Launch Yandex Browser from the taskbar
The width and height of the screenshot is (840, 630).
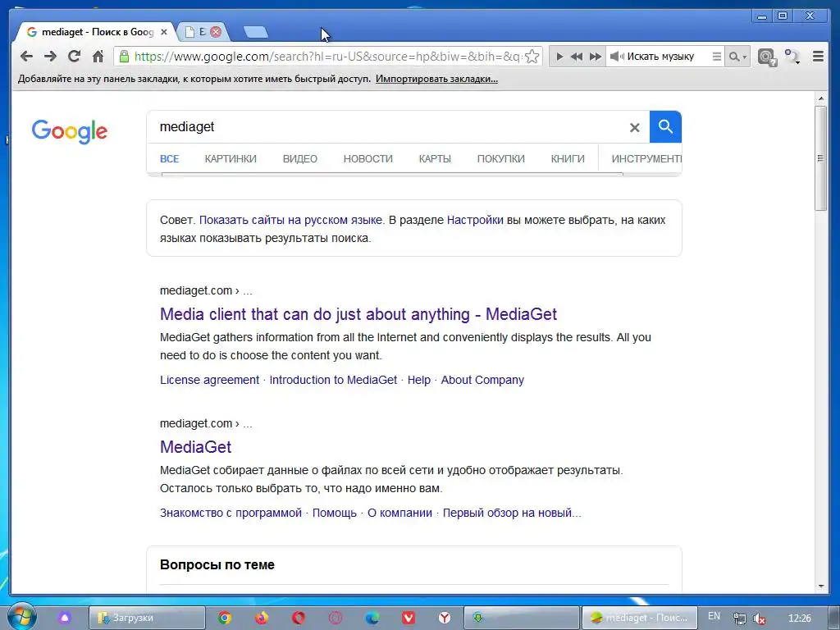444,619
